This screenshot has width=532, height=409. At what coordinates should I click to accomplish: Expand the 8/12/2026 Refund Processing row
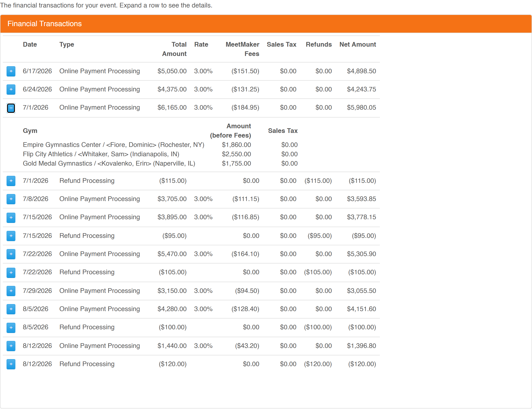pyautogui.click(x=11, y=364)
